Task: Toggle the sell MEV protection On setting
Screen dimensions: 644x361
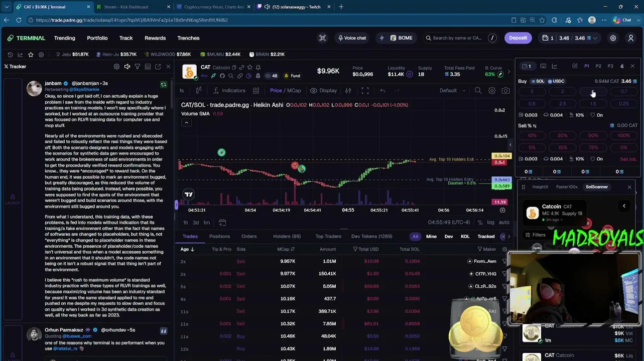Action: coord(596,158)
